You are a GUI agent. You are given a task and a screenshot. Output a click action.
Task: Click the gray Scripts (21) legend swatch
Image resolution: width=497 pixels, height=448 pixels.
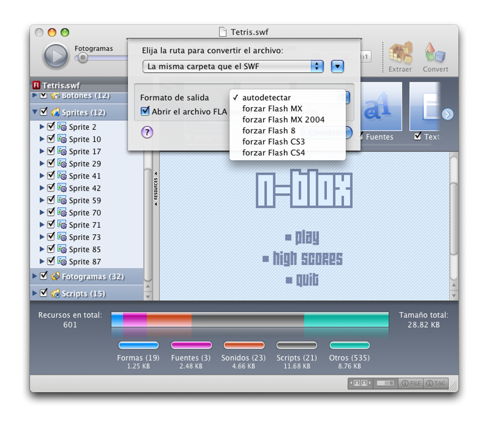(297, 345)
